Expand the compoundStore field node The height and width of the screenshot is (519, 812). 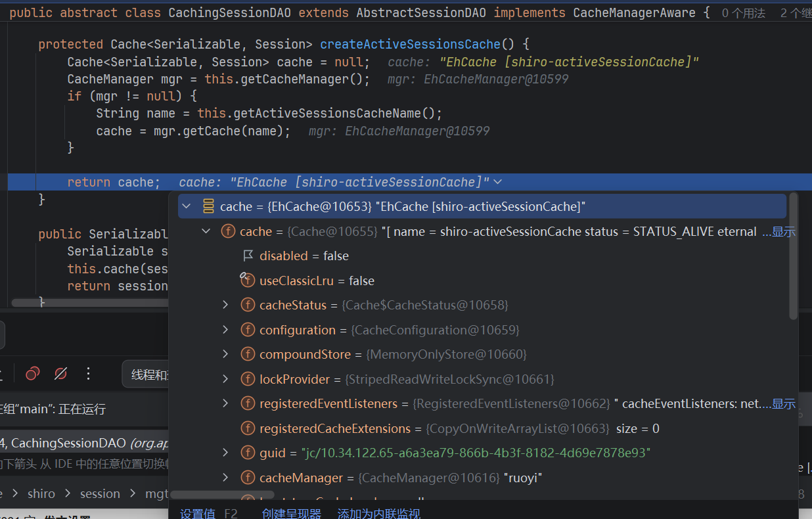(225, 354)
